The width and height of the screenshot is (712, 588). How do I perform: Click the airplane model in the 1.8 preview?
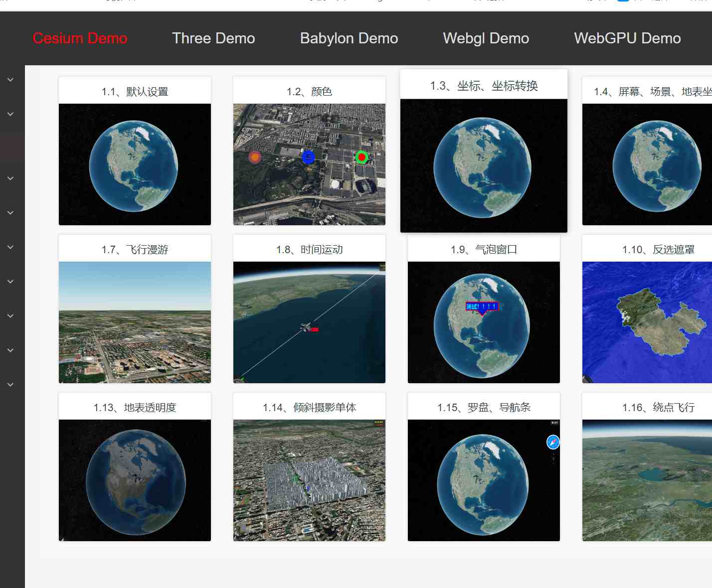click(306, 327)
